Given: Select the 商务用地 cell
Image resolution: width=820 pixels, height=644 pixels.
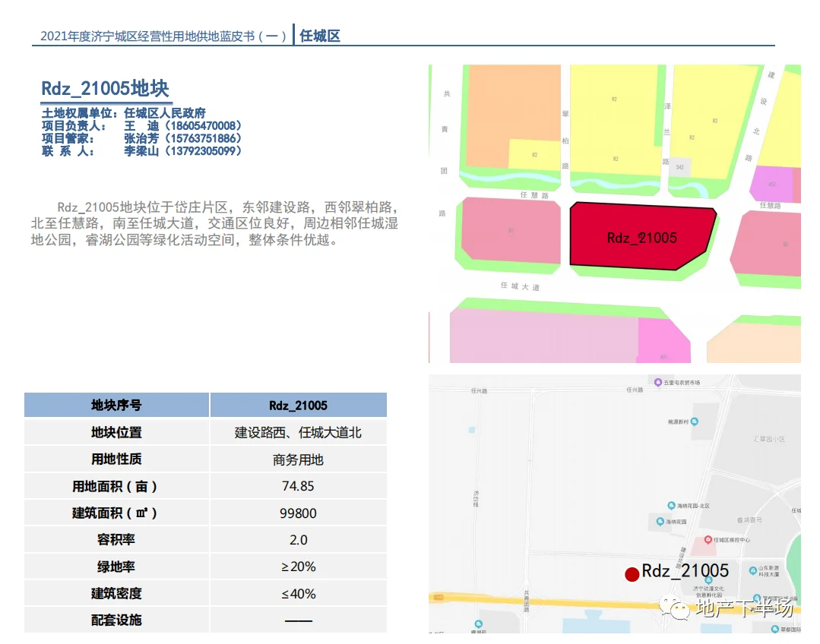Looking at the screenshot, I should click(298, 459).
